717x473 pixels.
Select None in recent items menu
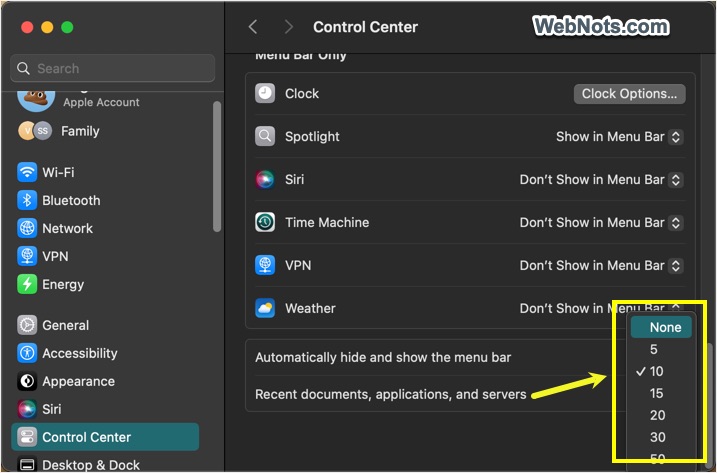point(661,328)
